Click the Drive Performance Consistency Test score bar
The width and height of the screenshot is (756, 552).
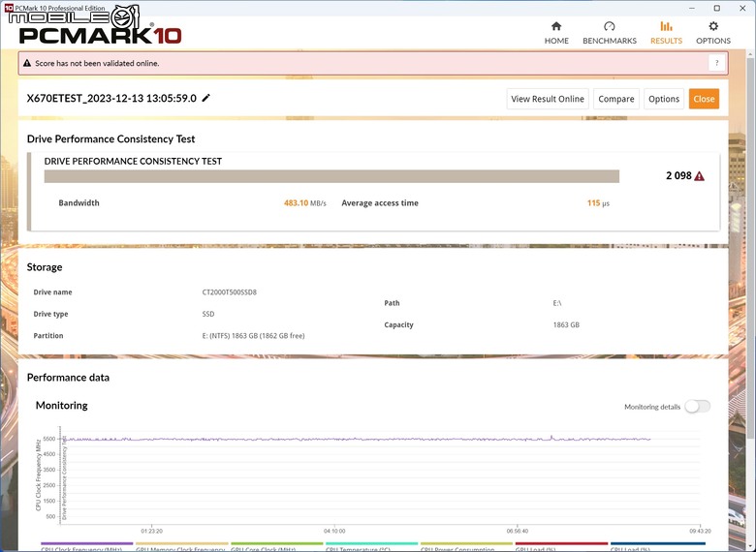(331, 176)
